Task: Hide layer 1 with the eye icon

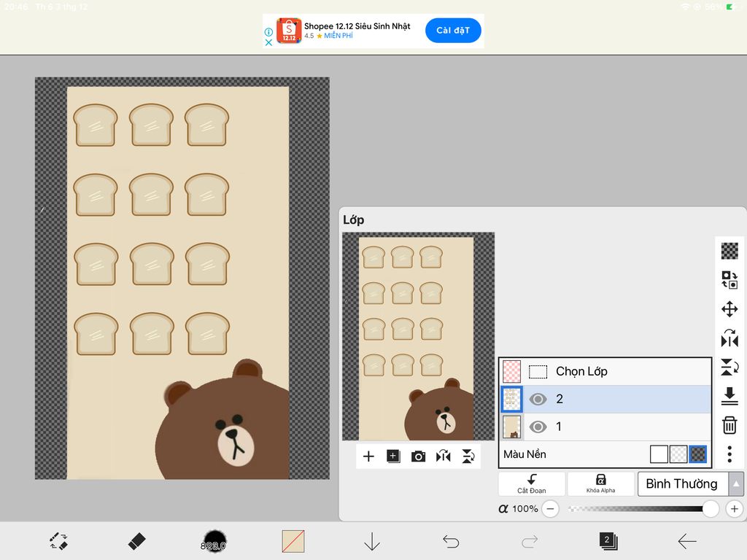Action: (538, 427)
